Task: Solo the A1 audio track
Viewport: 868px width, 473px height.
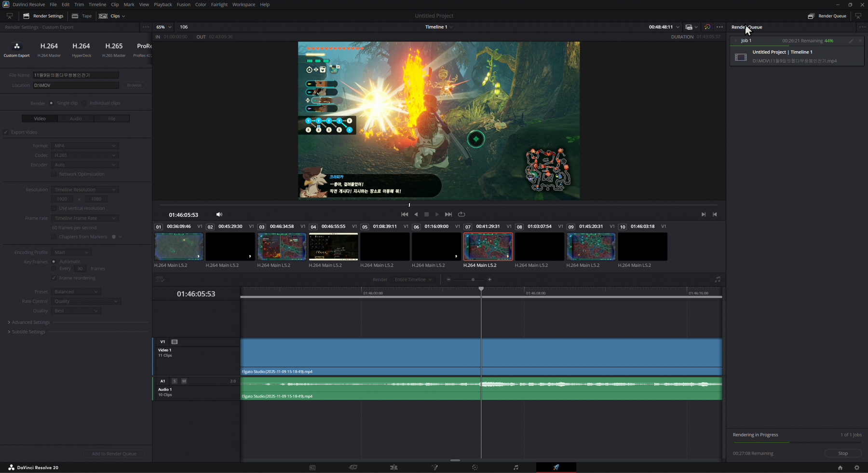Action: (175, 381)
